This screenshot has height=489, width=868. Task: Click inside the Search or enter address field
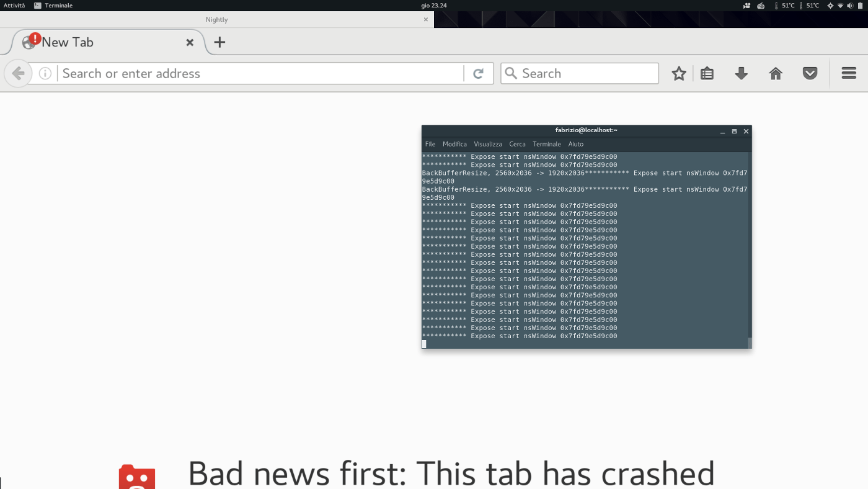coord(248,73)
